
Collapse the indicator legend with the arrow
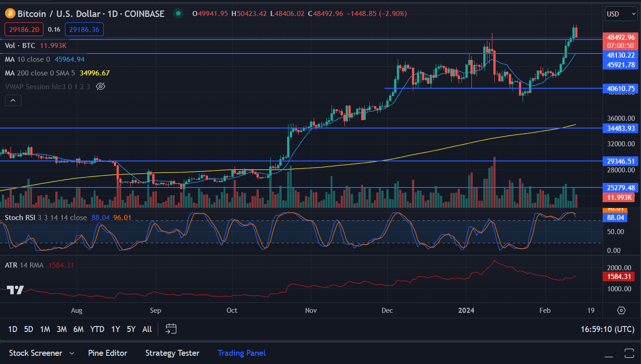point(13,100)
